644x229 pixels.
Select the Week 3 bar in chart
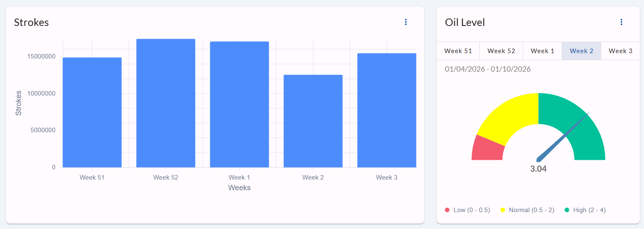click(x=387, y=110)
